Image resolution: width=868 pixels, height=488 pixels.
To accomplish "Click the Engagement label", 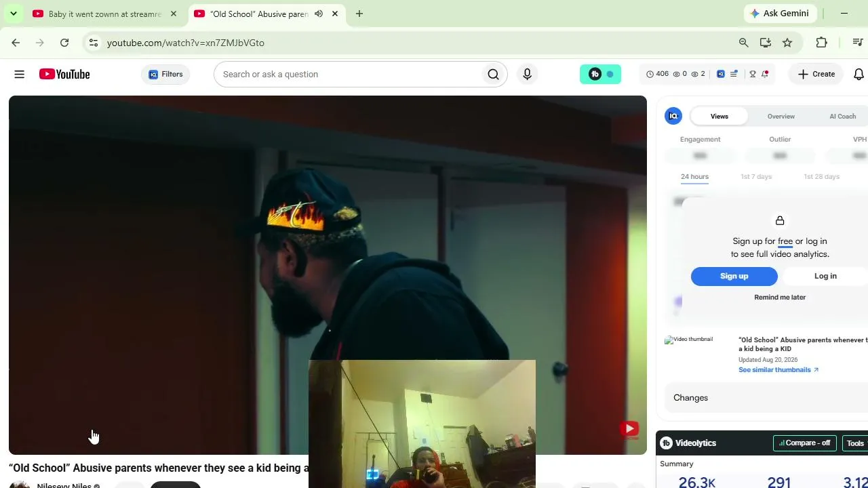I will (701, 140).
